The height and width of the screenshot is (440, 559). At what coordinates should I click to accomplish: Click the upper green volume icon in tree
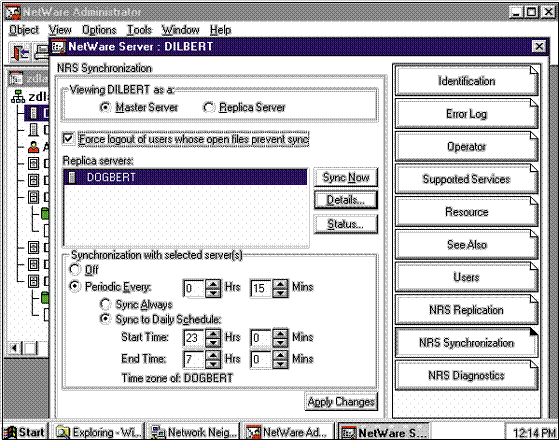pyautogui.click(x=45, y=213)
